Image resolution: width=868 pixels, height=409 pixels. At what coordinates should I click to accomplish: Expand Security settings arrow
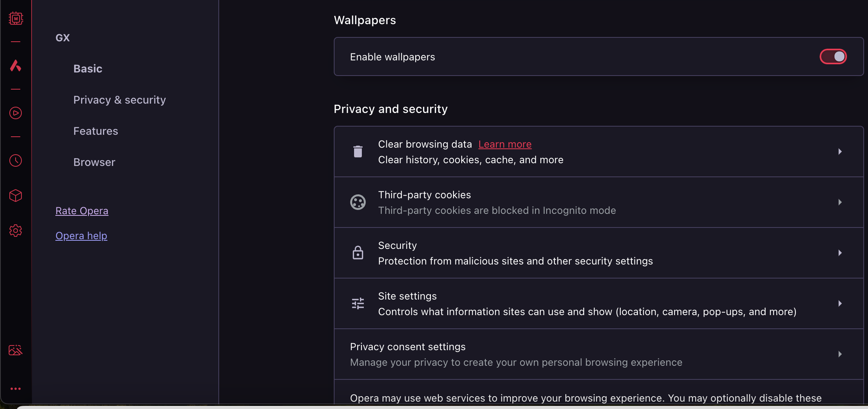(840, 253)
